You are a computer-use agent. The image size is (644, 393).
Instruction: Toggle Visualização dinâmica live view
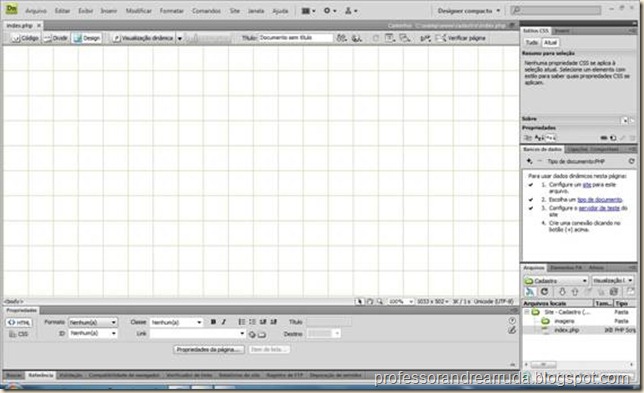pos(143,38)
